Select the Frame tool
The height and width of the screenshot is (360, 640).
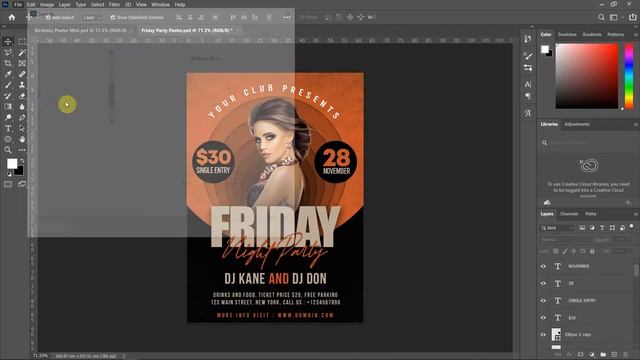22,63
